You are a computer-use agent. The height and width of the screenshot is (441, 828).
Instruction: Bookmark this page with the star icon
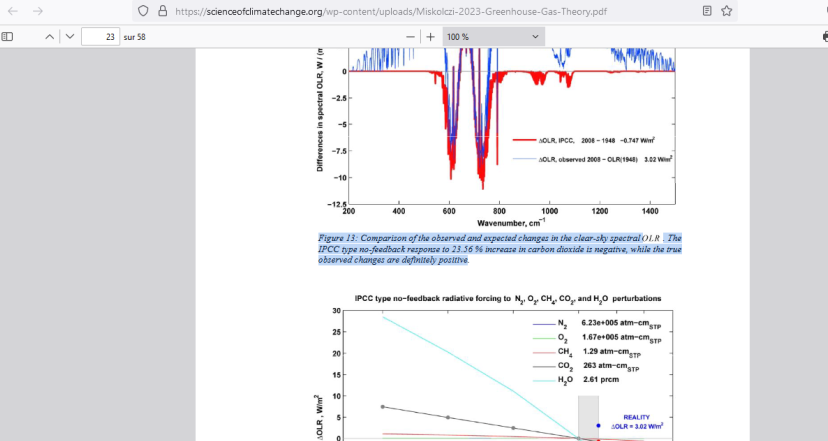click(727, 11)
